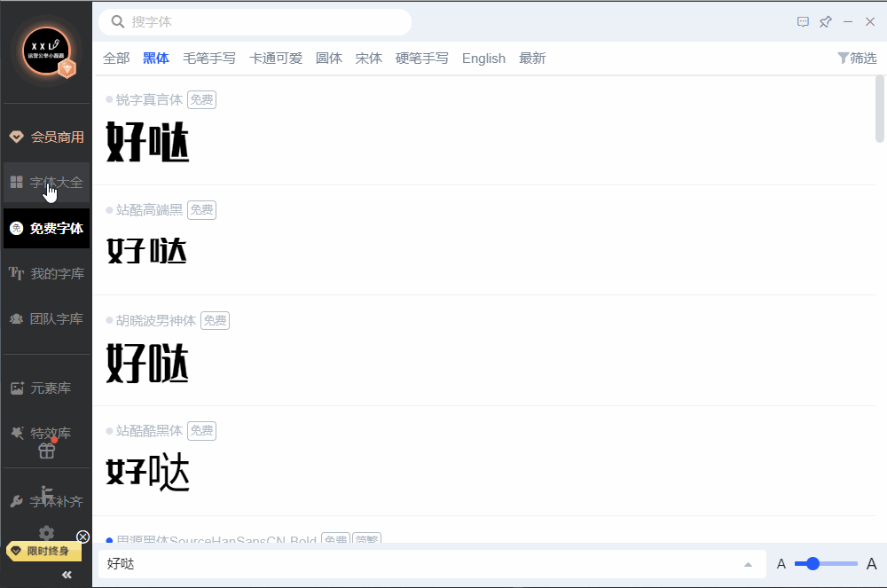Click the 锐字真言体 font preview

(x=147, y=142)
